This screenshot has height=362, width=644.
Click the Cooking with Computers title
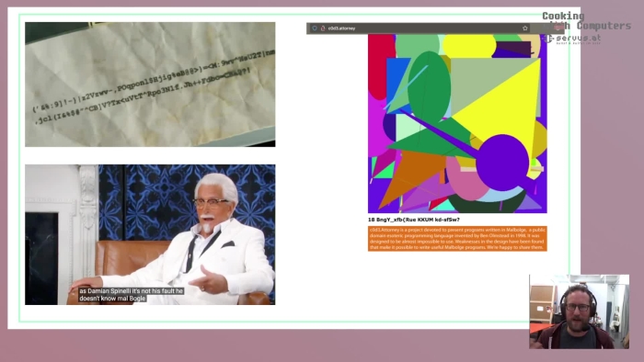pos(587,21)
